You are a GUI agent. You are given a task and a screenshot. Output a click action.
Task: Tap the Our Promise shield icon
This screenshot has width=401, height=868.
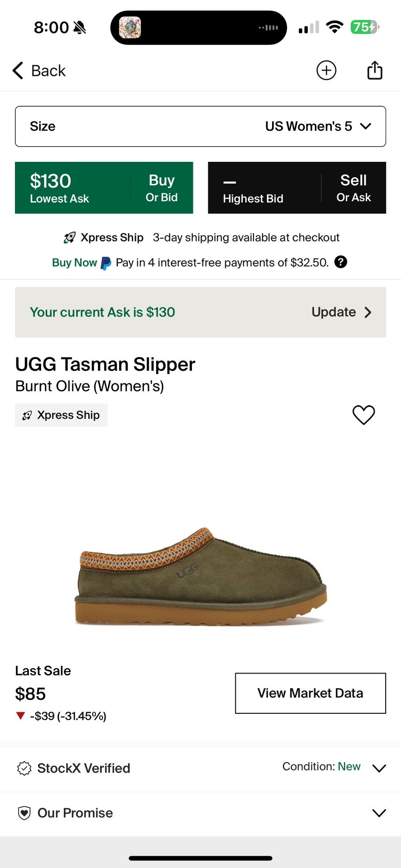click(x=24, y=812)
